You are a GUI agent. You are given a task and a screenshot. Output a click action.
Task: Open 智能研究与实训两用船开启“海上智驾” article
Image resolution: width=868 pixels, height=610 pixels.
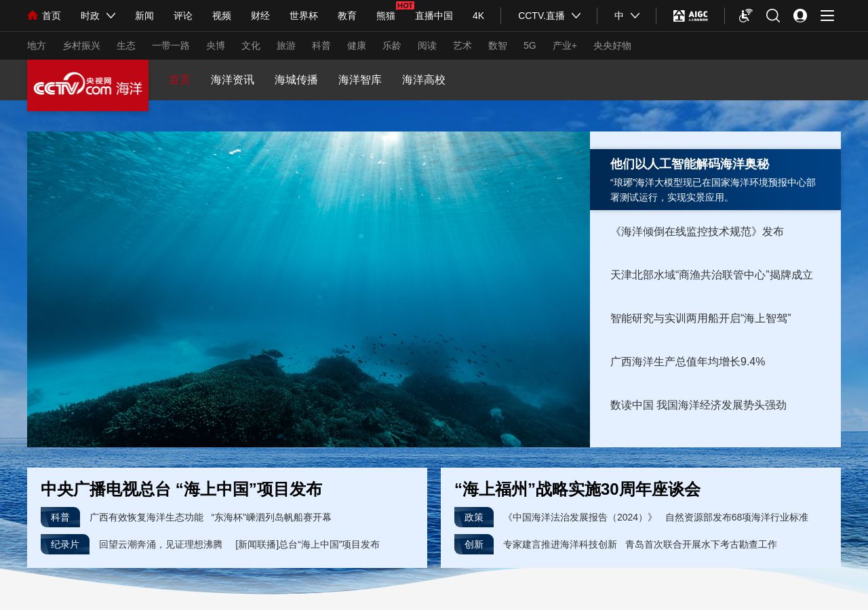pos(701,319)
